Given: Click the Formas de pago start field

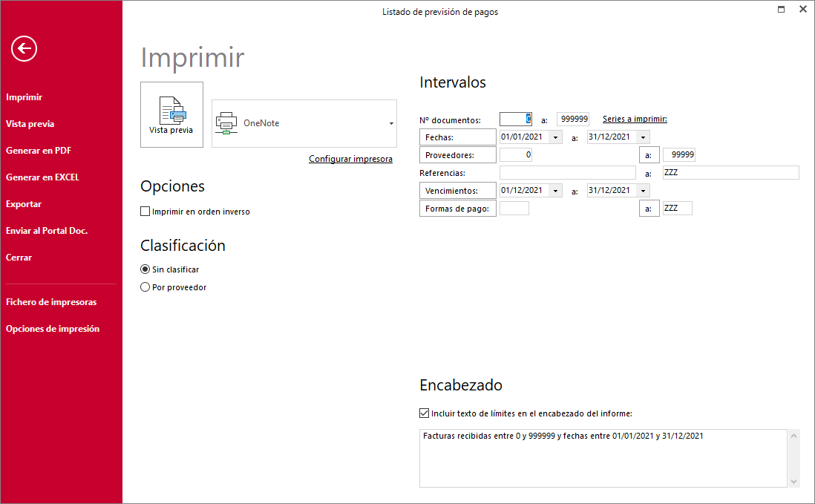Looking at the screenshot, I should (x=514, y=209).
